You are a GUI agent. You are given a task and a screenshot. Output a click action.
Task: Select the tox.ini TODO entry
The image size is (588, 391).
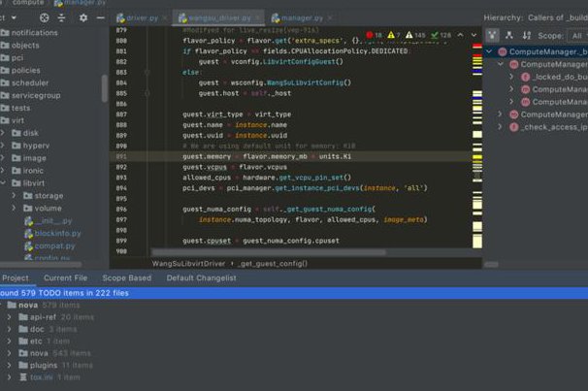point(49,377)
